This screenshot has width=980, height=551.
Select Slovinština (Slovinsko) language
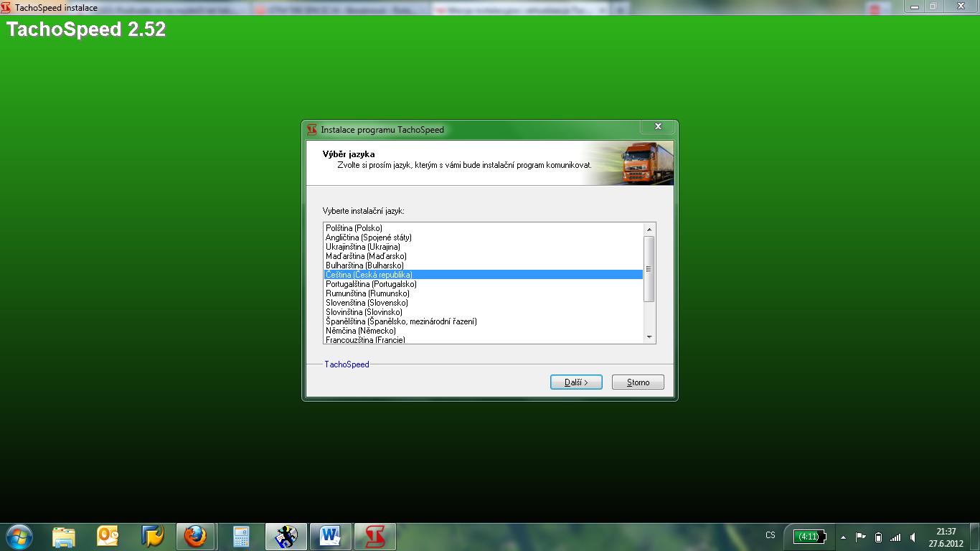pos(483,312)
